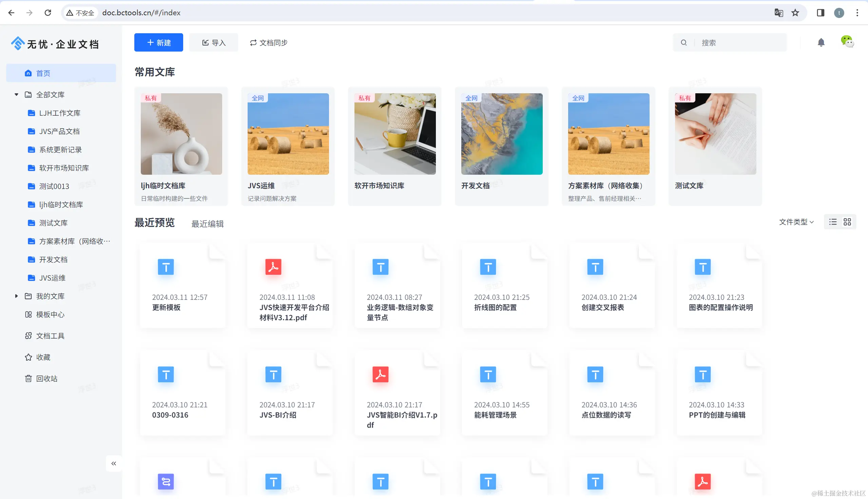Toggle the browser side panel
The height and width of the screenshot is (499, 868).
[821, 13]
